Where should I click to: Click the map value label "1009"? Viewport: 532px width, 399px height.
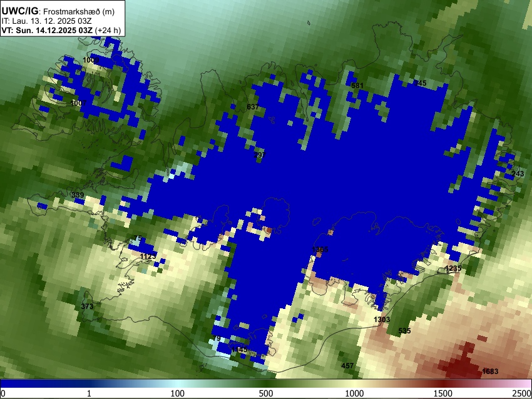pyautogui.click(x=91, y=60)
